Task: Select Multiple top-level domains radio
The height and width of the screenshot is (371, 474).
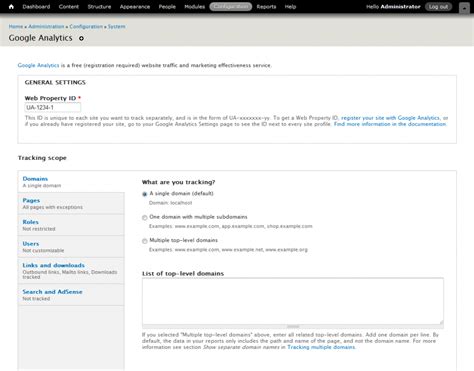Action: point(145,241)
